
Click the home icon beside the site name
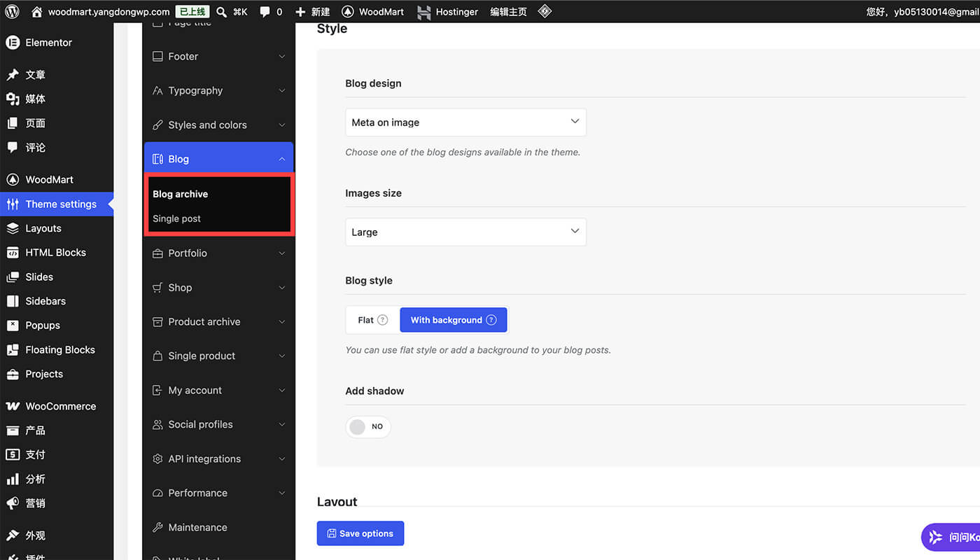coord(37,11)
